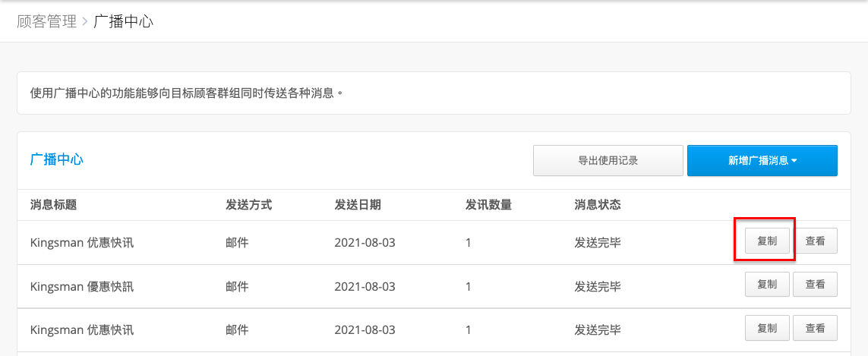Click 复制 for the Kingsman 優惠快訊 row
This screenshot has width=868, height=356.
(767, 285)
